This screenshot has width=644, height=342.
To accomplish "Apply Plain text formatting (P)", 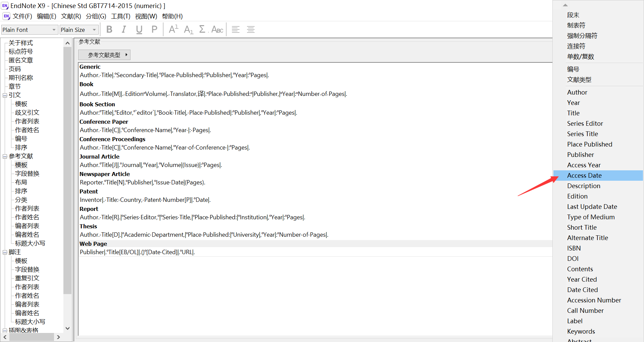I will click(154, 30).
